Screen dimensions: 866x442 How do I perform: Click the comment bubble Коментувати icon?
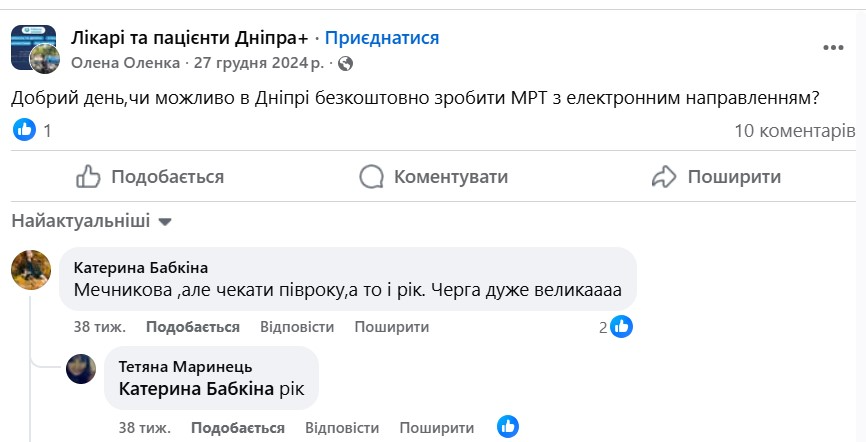pyautogui.click(x=372, y=177)
